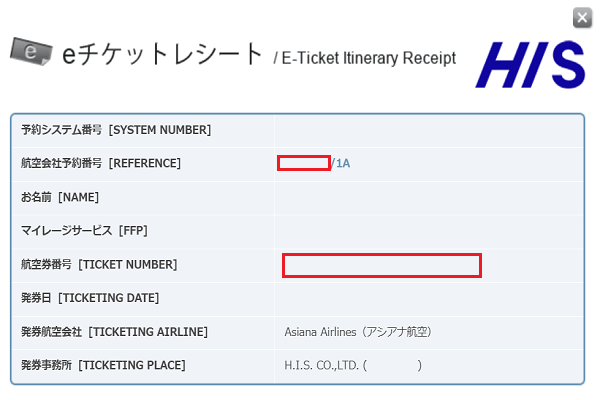600x400 pixels.
Task: Select the SYSTEM NUMBER row label
Action: (x=116, y=130)
